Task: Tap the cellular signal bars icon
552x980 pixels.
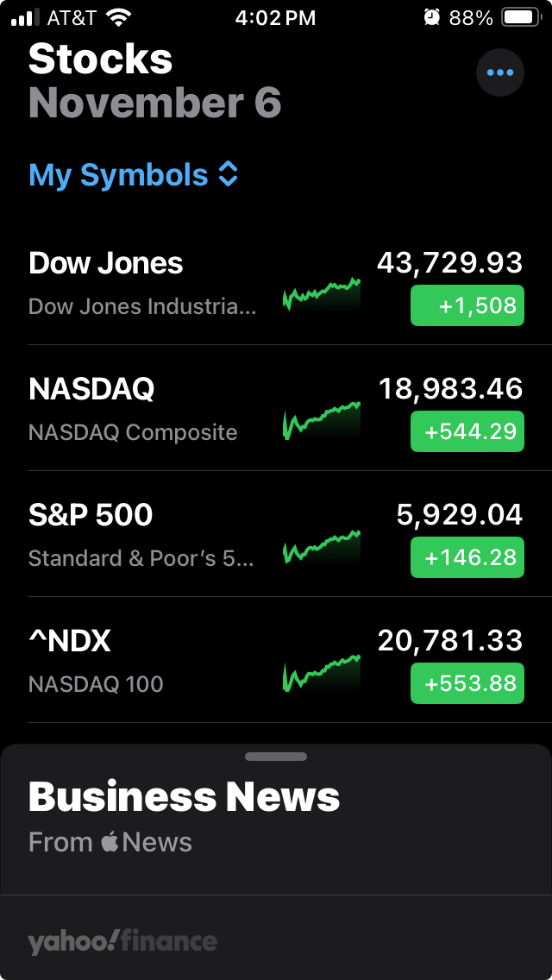Action: 26,17
